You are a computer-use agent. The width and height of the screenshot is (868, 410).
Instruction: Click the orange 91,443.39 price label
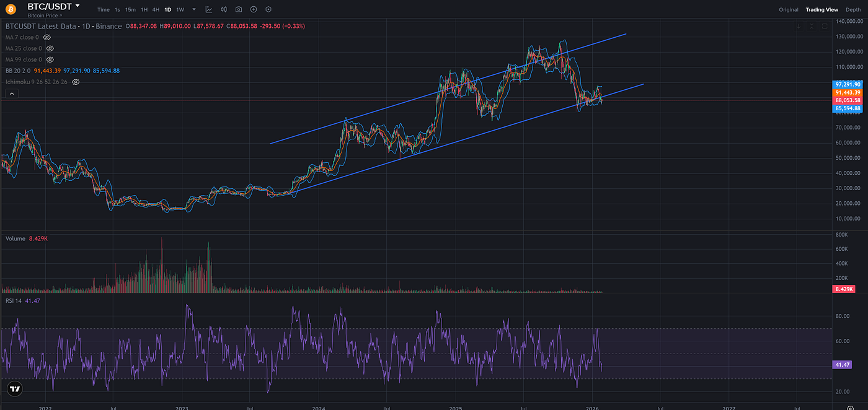pos(848,92)
